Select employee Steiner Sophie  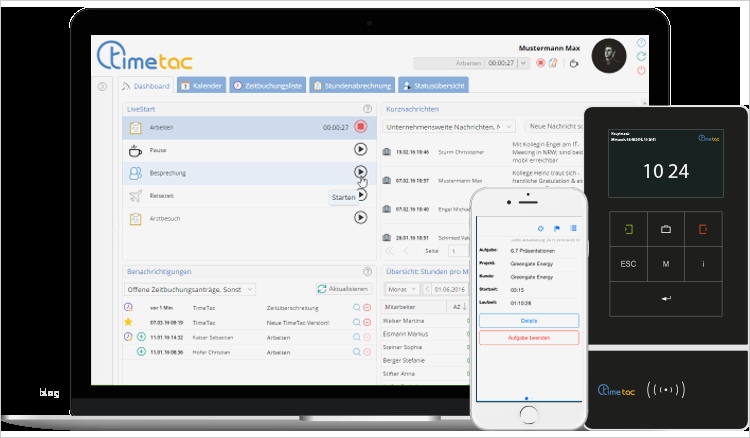click(402, 347)
